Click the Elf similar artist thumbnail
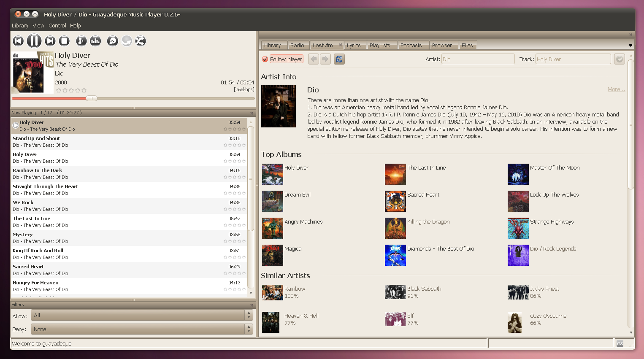The width and height of the screenshot is (644, 359). pos(395,319)
